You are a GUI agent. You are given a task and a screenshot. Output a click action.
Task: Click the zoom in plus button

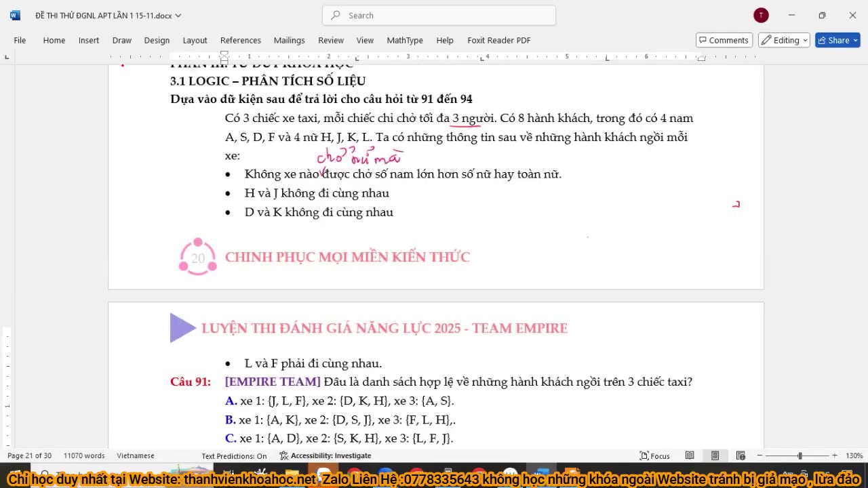pyautogui.click(x=834, y=455)
